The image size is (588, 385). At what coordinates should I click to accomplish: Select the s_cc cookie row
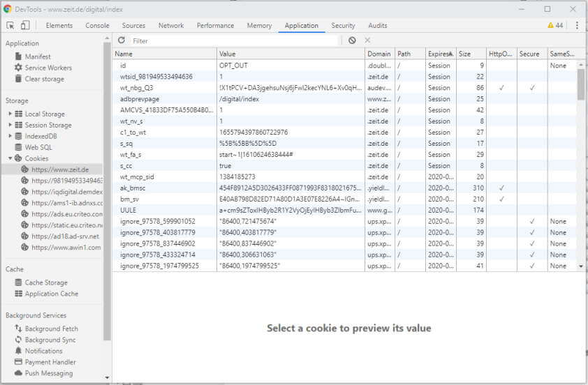point(345,165)
